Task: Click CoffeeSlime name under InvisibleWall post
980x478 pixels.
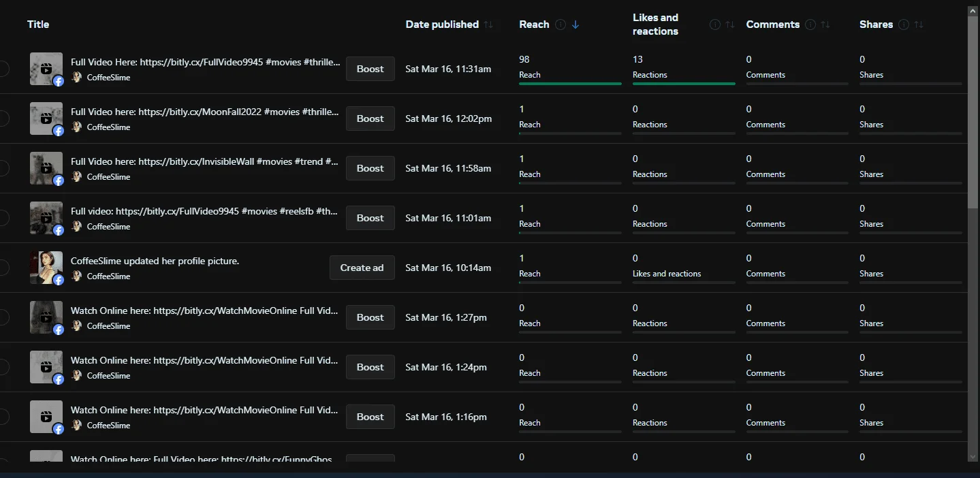Action: click(108, 176)
